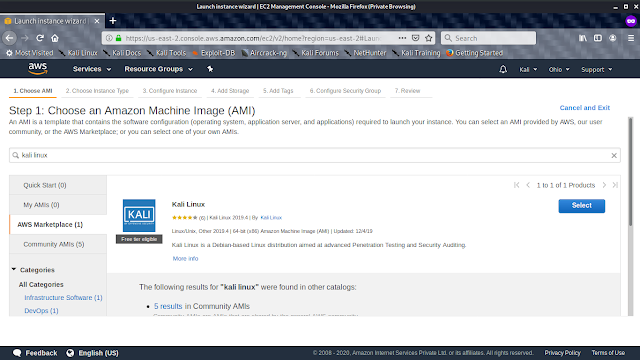The height and width of the screenshot is (360, 640).
Task: Go to previous page of product results
Action: coord(528,185)
